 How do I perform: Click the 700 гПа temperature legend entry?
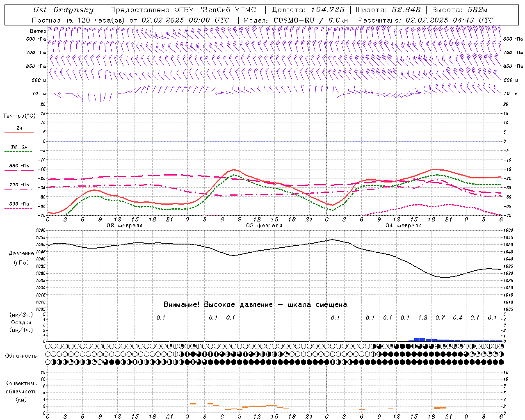click(x=19, y=185)
